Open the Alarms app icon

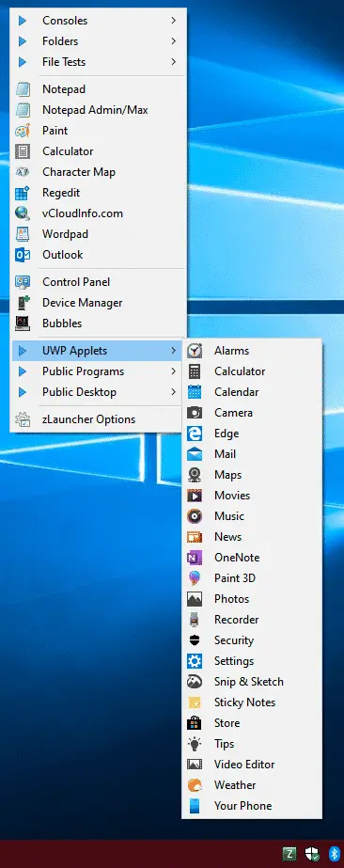click(x=195, y=351)
